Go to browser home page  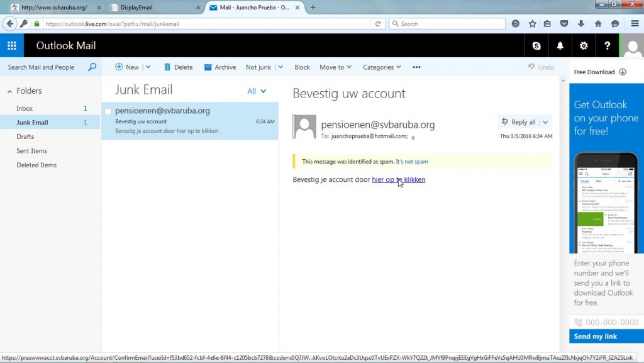[x=598, y=24]
